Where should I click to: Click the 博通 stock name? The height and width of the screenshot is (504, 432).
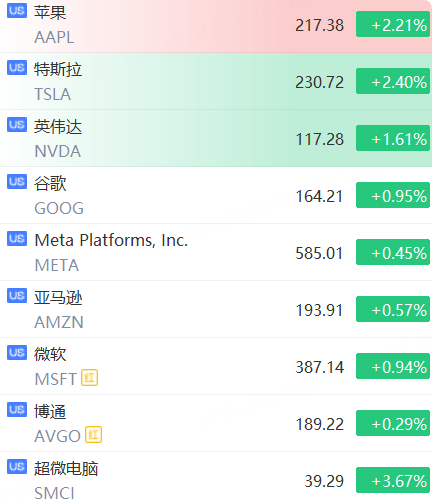50,411
